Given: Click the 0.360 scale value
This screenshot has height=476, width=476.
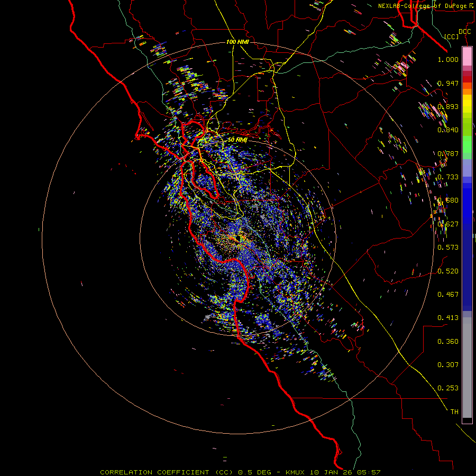Looking at the screenshot, I should click(x=448, y=342).
